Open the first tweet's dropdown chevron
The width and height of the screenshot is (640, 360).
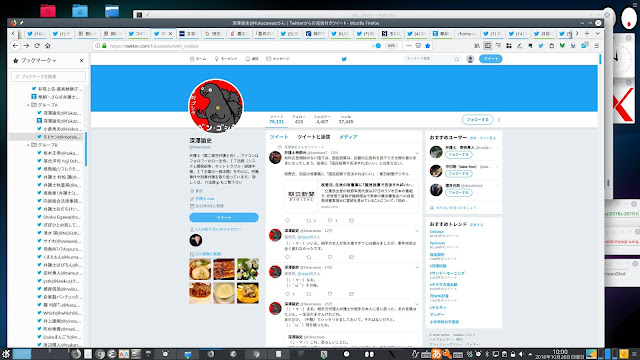(x=417, y=153)
